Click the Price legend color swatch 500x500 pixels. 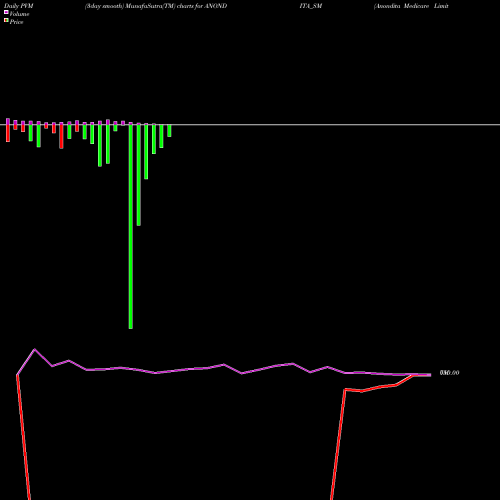(6, 20)
